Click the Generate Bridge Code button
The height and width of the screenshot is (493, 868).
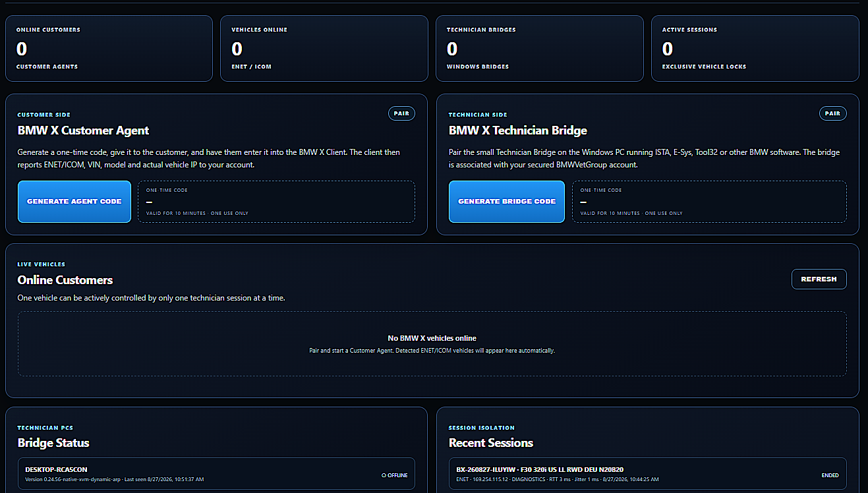point(507,202)
